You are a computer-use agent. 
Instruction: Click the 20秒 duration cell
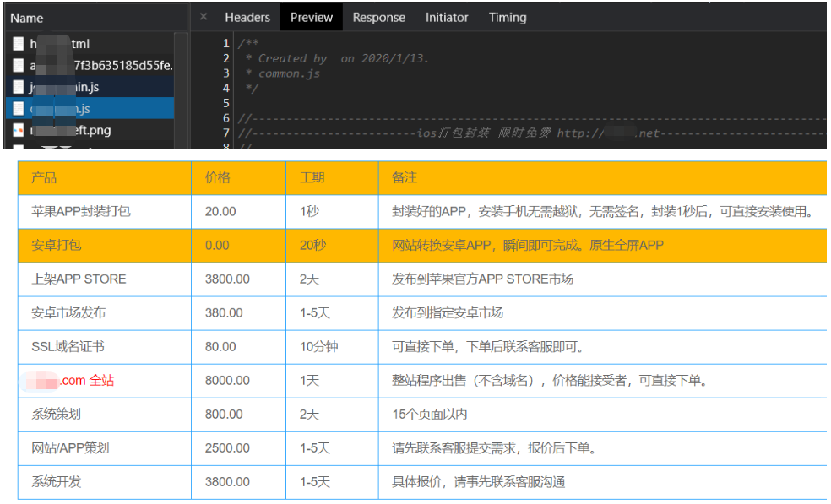click(x=332, y=246)
